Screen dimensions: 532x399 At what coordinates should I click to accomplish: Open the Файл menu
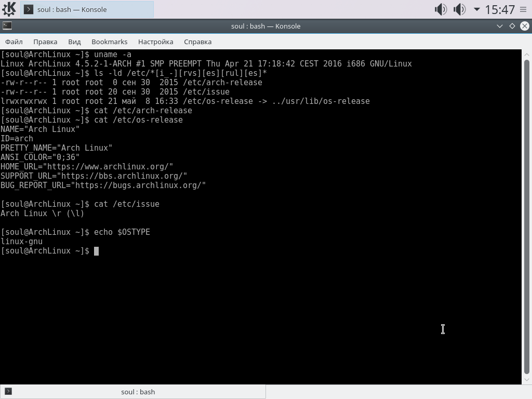coord(14,42)
